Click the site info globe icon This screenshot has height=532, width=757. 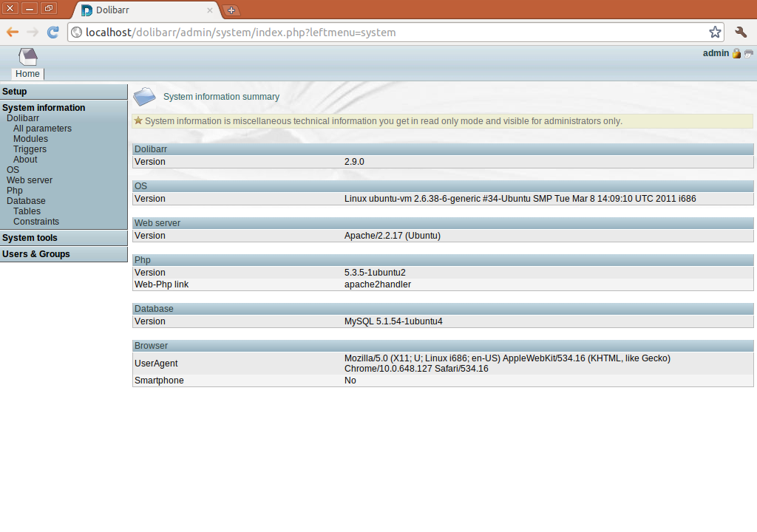point(76,33)
